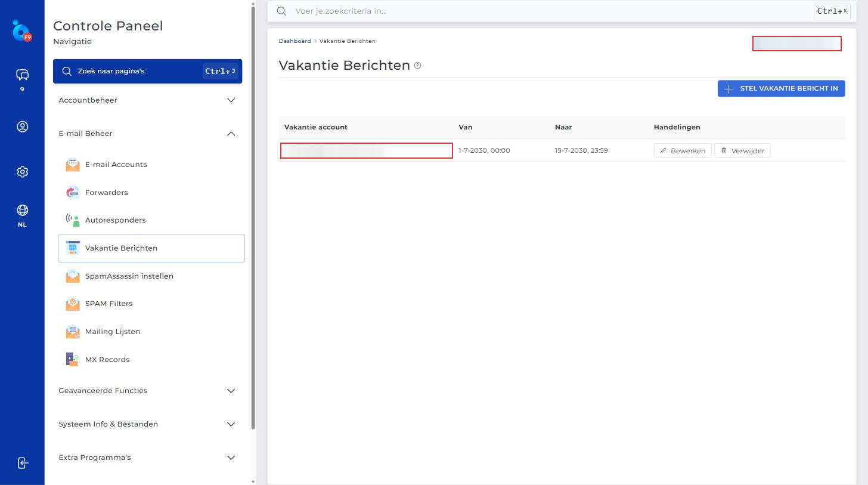Open the messages icon in blue sidebar

pos(22,75)
